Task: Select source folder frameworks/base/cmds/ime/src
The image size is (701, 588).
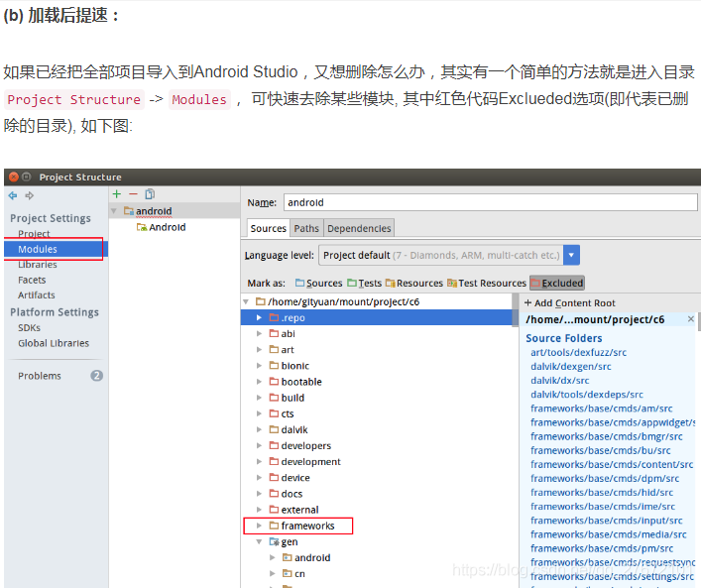Action: [603, 506]
